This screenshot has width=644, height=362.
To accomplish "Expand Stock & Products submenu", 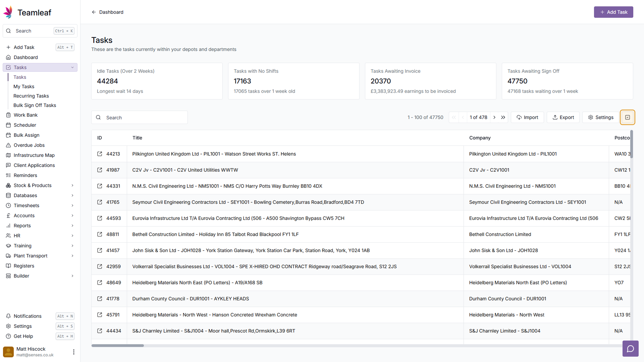I will tap(72, 185).
